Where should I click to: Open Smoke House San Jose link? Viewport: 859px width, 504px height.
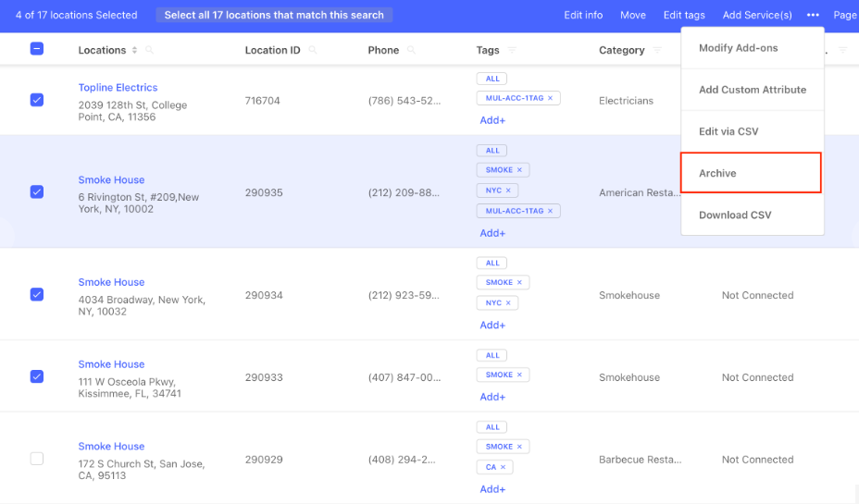click(111, 447)
